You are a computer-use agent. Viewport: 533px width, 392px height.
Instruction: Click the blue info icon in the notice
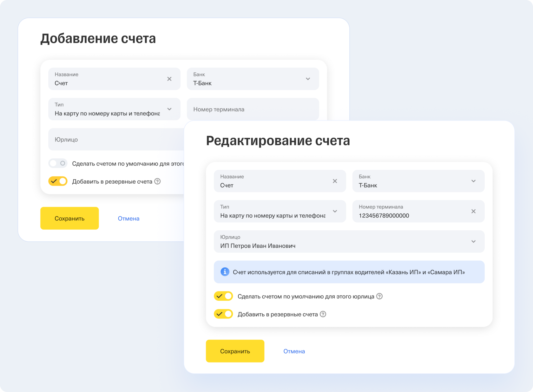pyautogui.click(x=225, y=272)
